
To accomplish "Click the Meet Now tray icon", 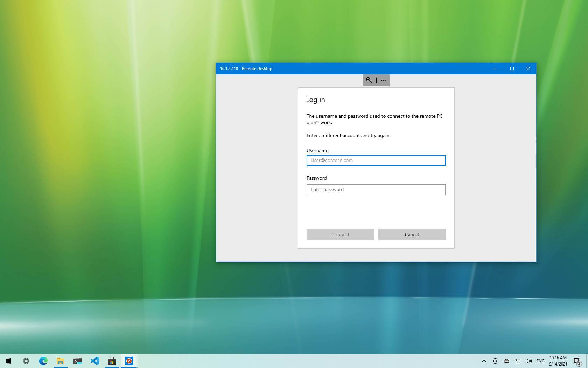I will click(495, 361).
